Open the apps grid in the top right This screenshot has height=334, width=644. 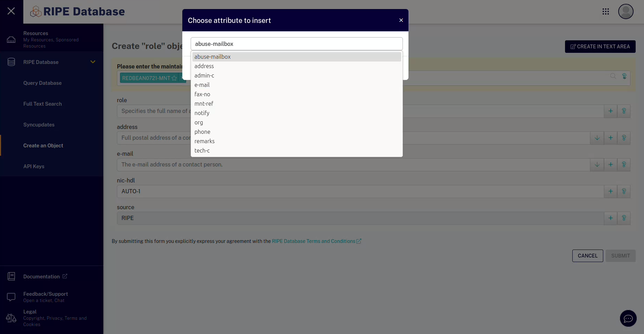coord(606,11)
